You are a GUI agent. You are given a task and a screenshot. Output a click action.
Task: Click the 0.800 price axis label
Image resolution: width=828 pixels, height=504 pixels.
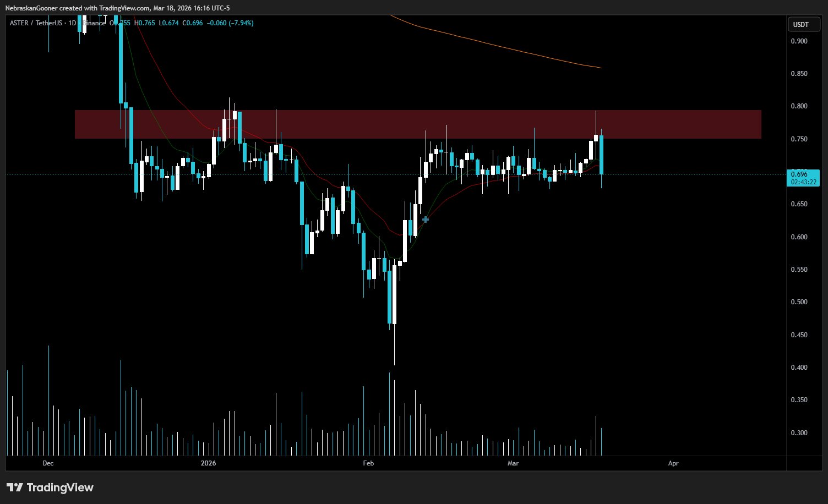799,106
